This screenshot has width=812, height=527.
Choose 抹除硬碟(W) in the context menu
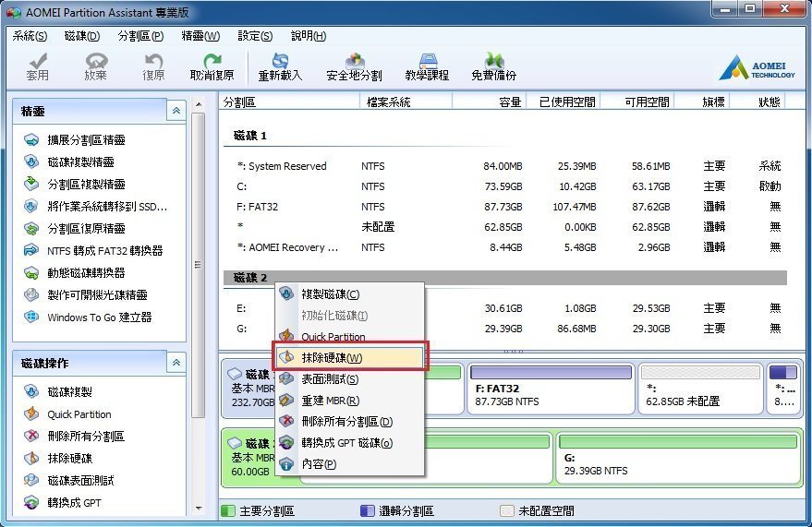tap(349, 357)
